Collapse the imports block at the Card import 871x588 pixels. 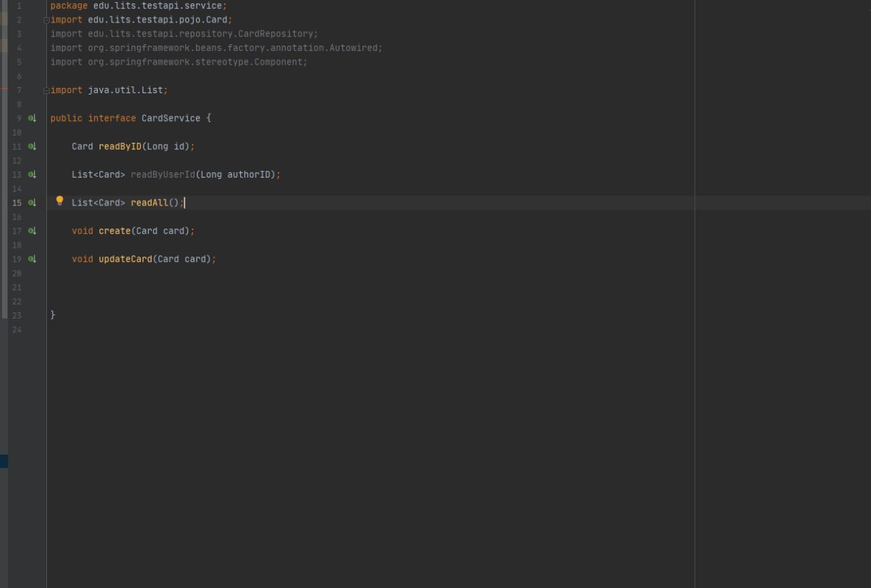pyautogui.click(x=46, y=20)
